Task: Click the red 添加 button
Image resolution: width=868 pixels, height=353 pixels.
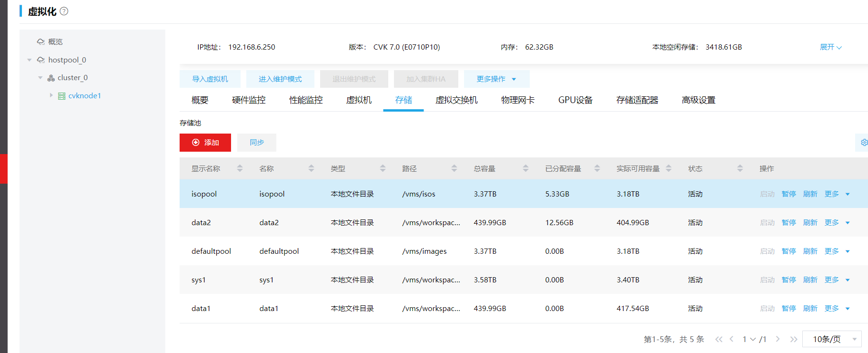Action: click(205, 143)
